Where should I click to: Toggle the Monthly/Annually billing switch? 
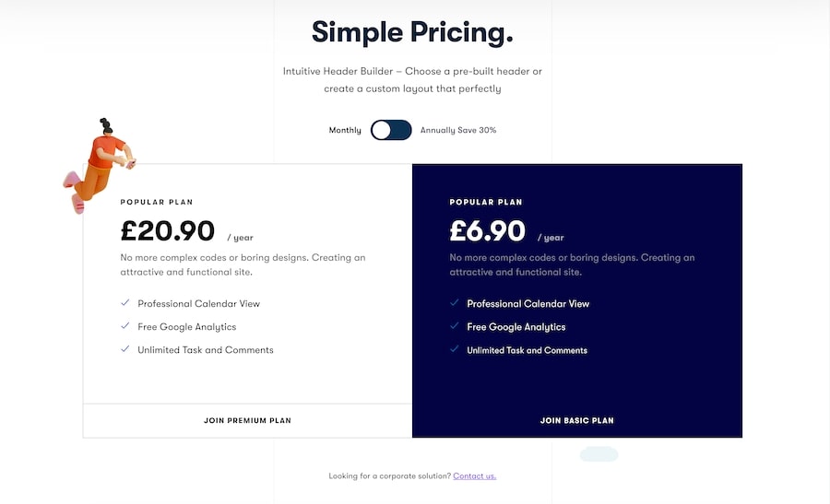pos(391,130)
